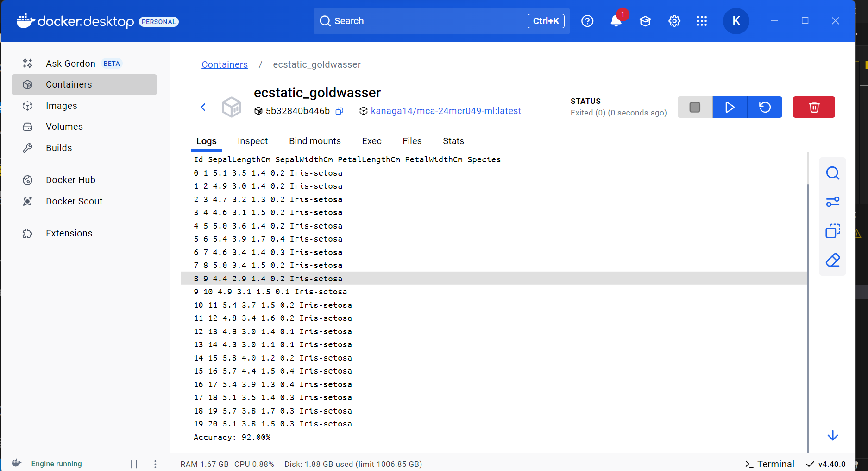Click the image layers icon beside link

click(364, 111)
